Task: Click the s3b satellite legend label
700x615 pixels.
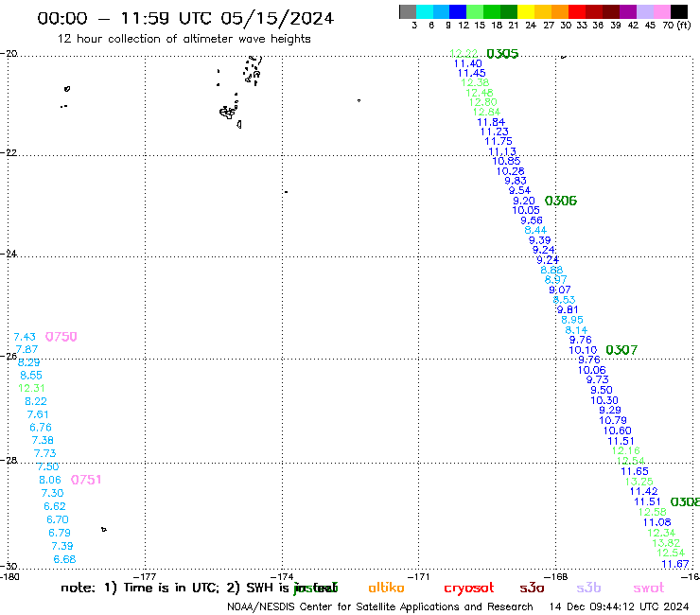Action: (588, 588)
